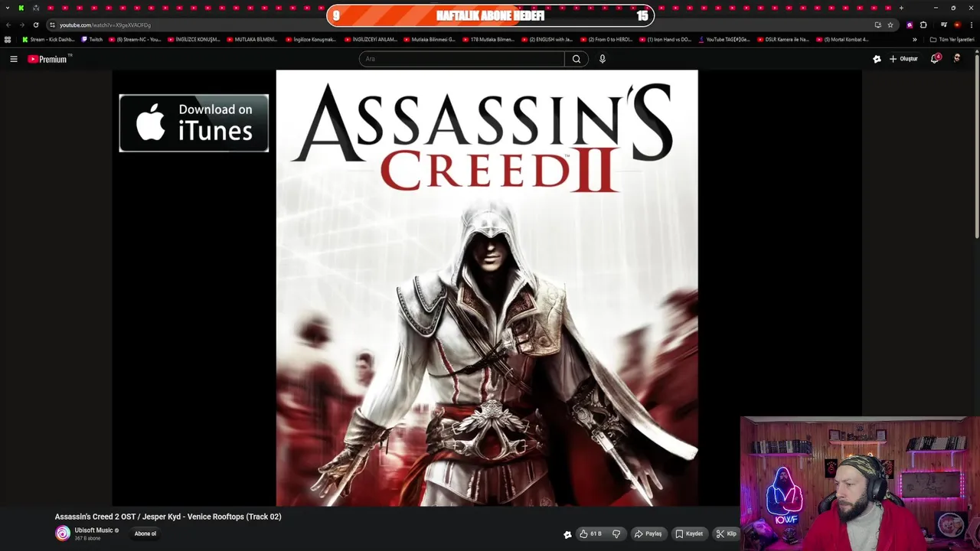Save video with Kaydet button
This screenshot has width=980, height=551.
pos(689,534)
